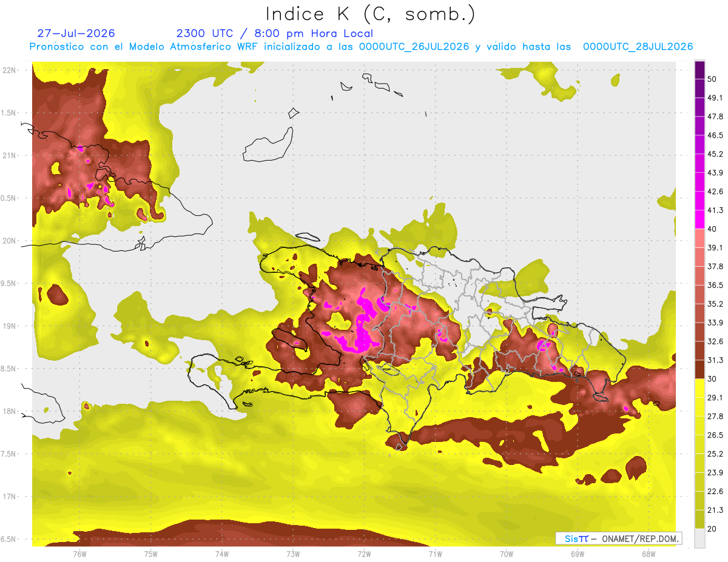Click the 68W longitude tick label
728x562 pixels.
649,554
